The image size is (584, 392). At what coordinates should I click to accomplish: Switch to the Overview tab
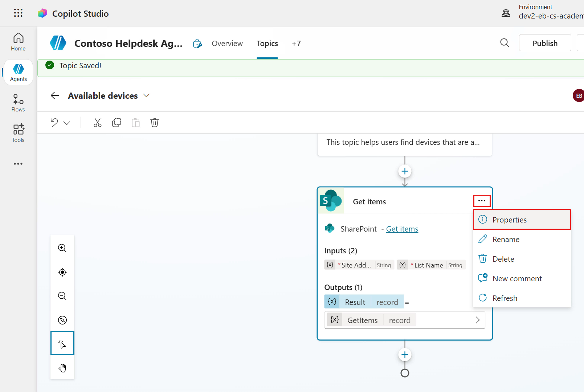(x=227, y=44)
